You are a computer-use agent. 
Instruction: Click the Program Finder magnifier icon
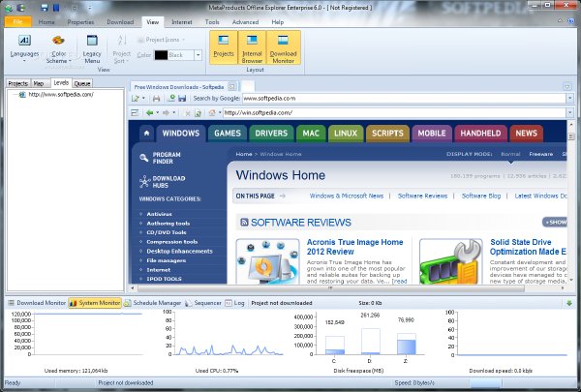(x=143, y=158)
